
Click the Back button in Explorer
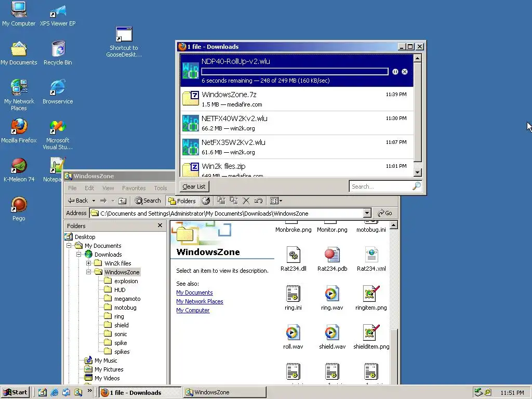78,201
